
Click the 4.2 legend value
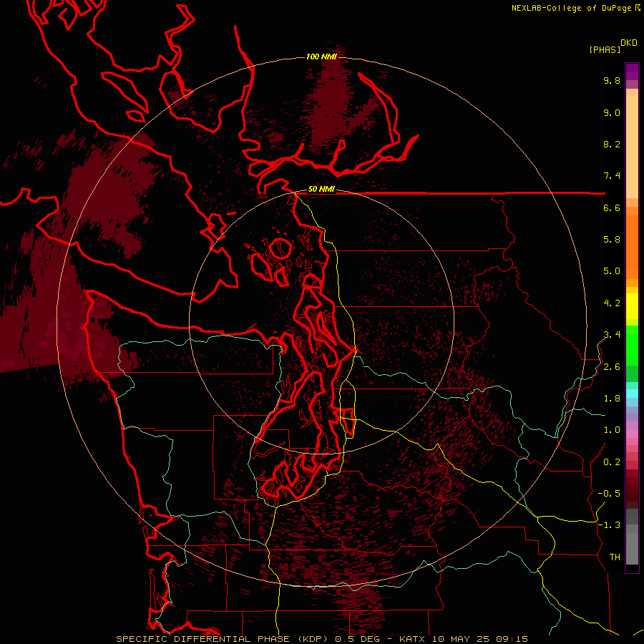tap(612, 303)
